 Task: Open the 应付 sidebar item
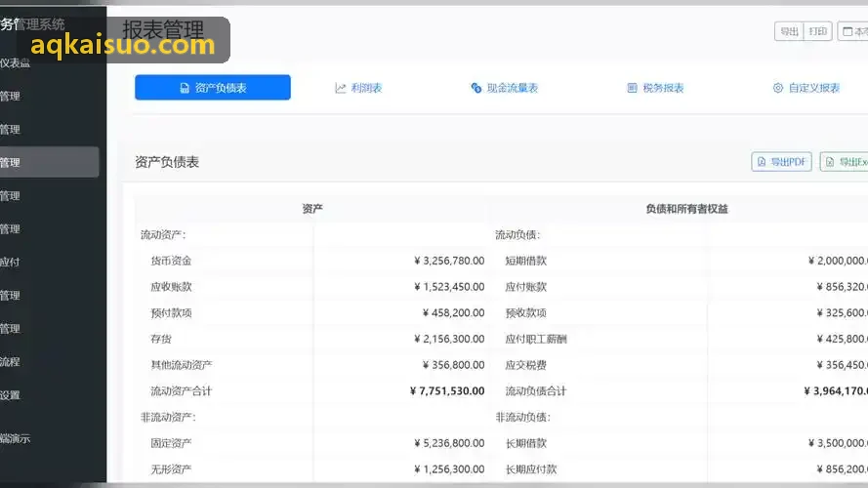click(10, 263)
